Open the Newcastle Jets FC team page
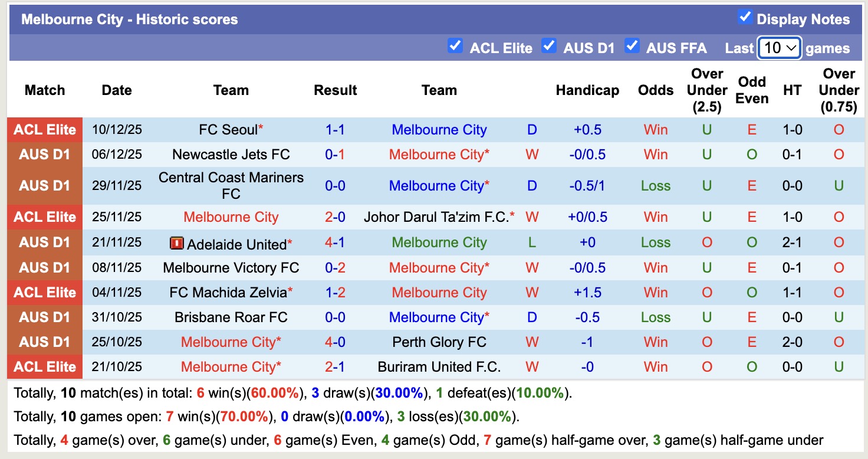Viewport: 868px width, 459px height. point(231,154)
